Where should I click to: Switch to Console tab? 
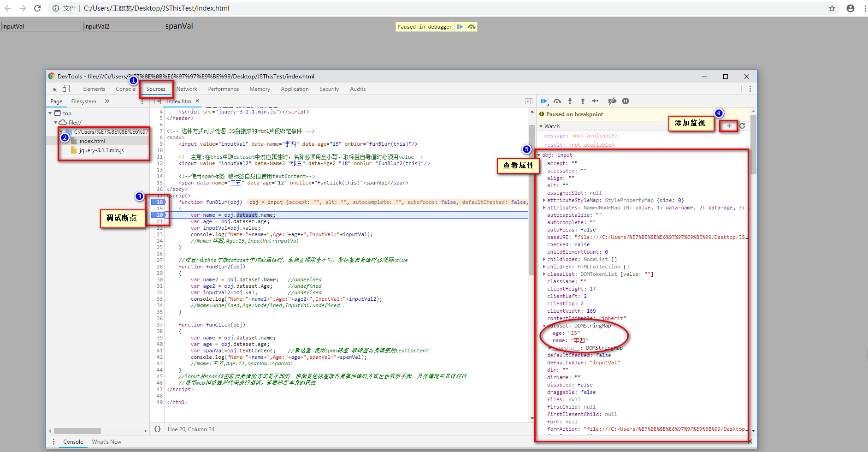tap(125, 89)
